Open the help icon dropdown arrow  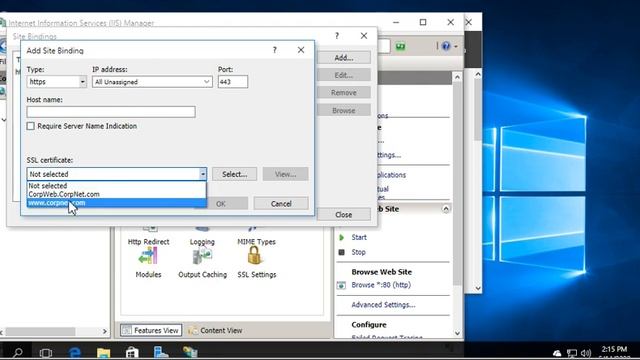pyautogui.click(x=456, y=47)
